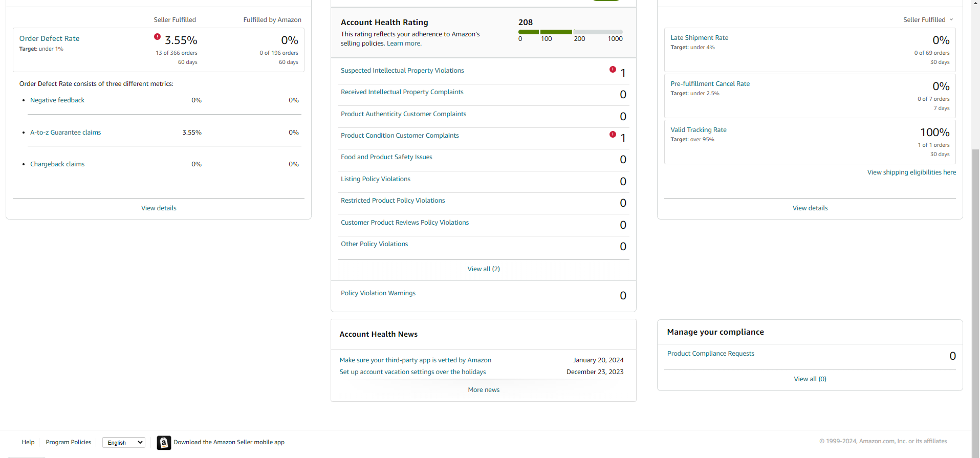The height and width of the screenshot is (458, 980).
Task: Click 'Fulfilled by Amazon' column header
Action: [x=272, y=20]
